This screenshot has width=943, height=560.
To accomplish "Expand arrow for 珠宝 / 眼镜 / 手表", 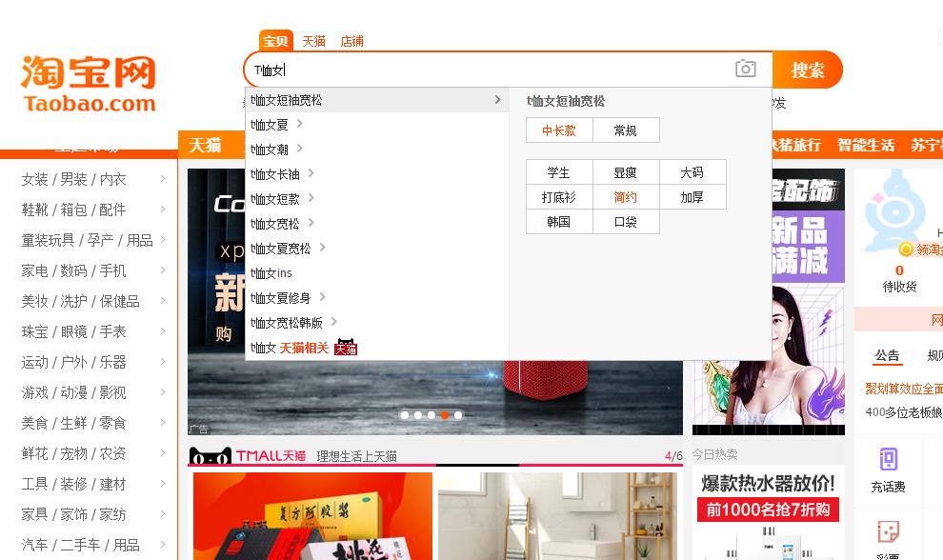I will click(x=163, y=330).
